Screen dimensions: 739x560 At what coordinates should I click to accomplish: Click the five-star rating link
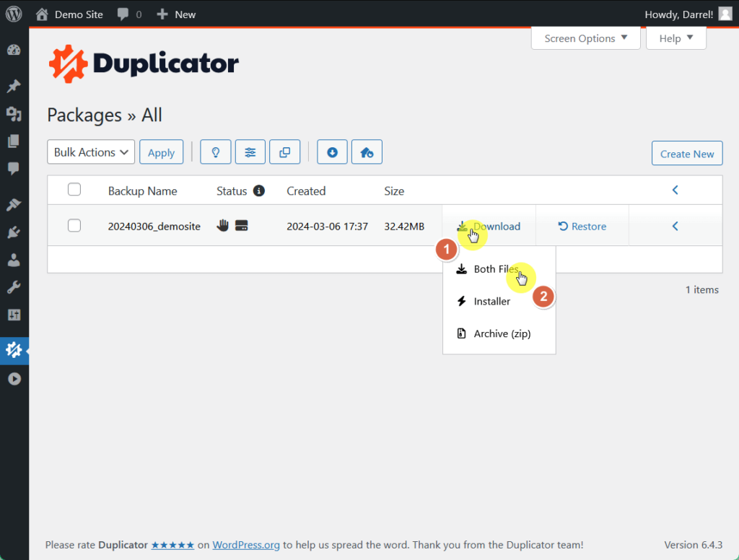click(x=172, y=545)
